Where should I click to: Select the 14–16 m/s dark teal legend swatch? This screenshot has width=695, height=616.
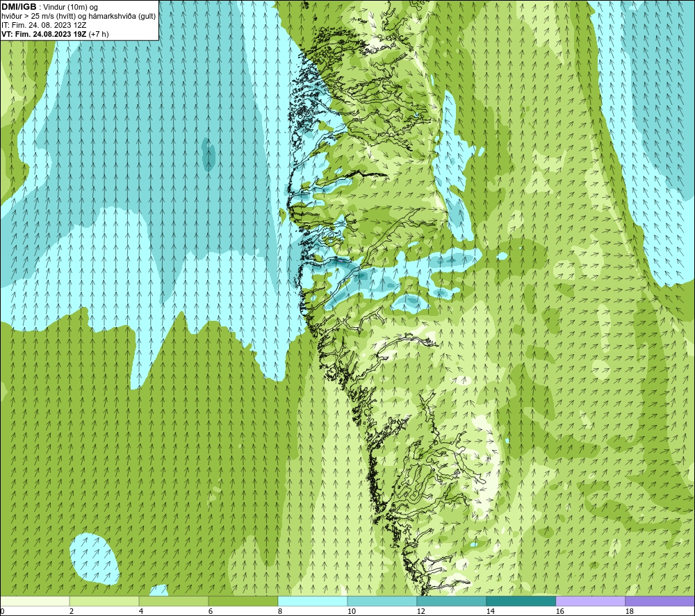coord(521,601)
